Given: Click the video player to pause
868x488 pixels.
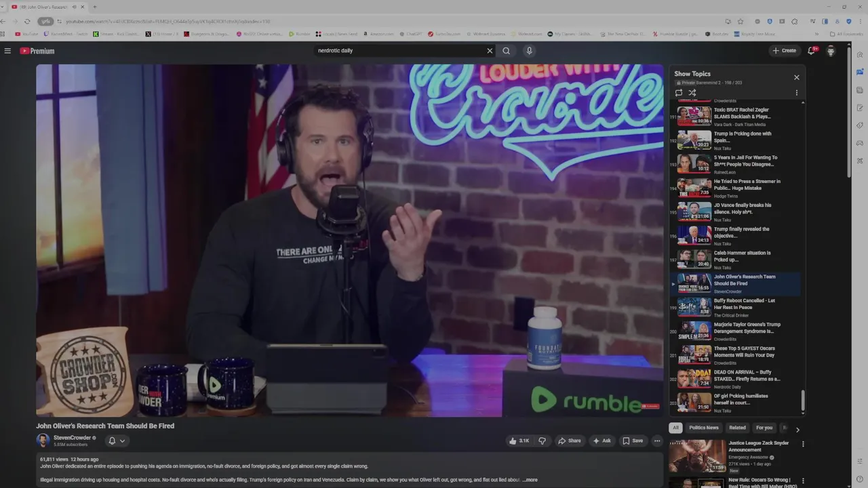Looking at the screenshot, I should pyautogui.click(x=350, y=240).
